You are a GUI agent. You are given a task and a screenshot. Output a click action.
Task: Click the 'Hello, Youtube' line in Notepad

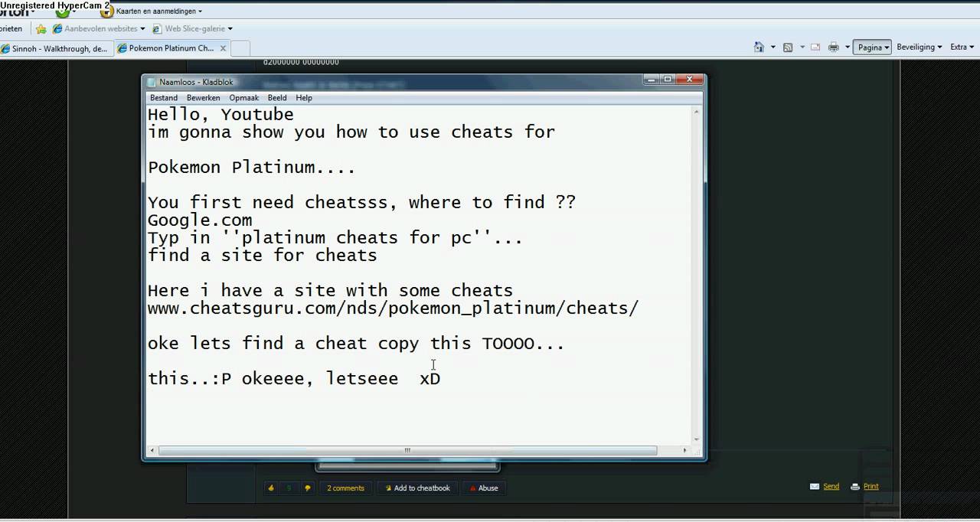[220, 114]
